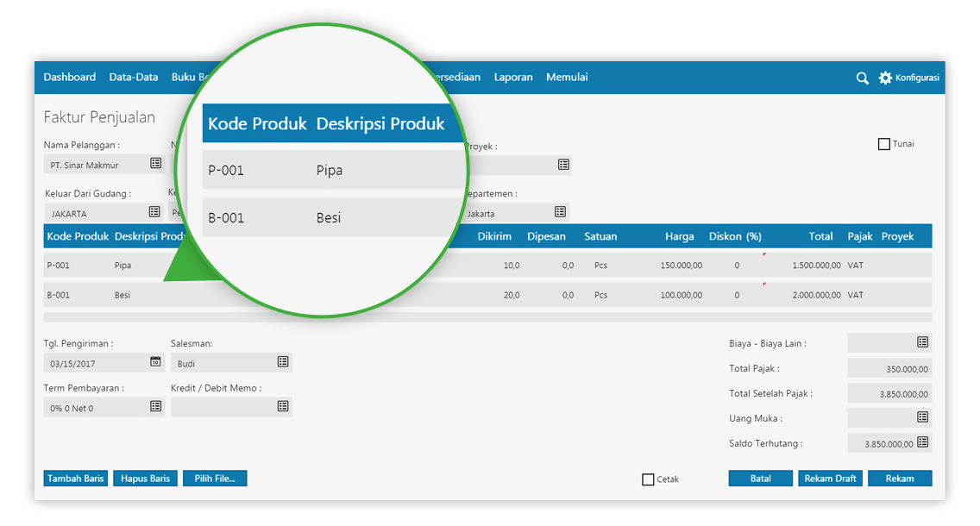
Task: Open the Keluar Dari Gudang lookup icon
Action: tap(154, 212)
